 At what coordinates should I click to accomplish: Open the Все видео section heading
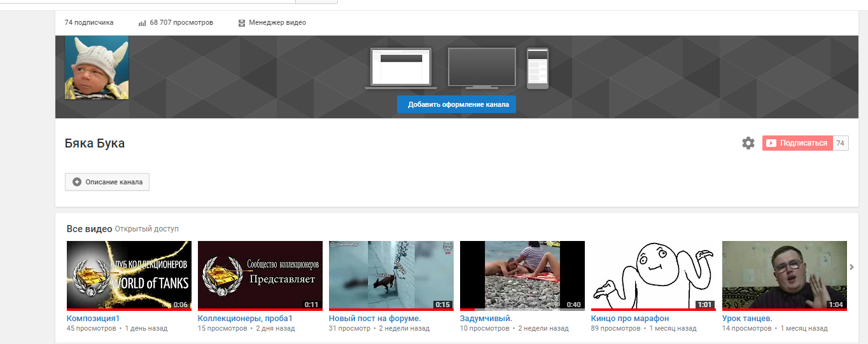coord(89,229)
